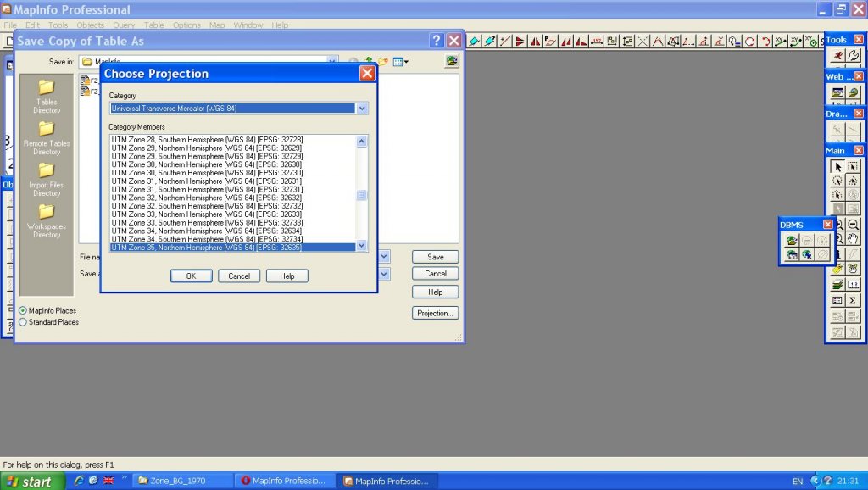This screenshot has width=868, height=490.
Task: Click the red right-pointing triangle toolbar icon
Action: (x=520, y=41)
